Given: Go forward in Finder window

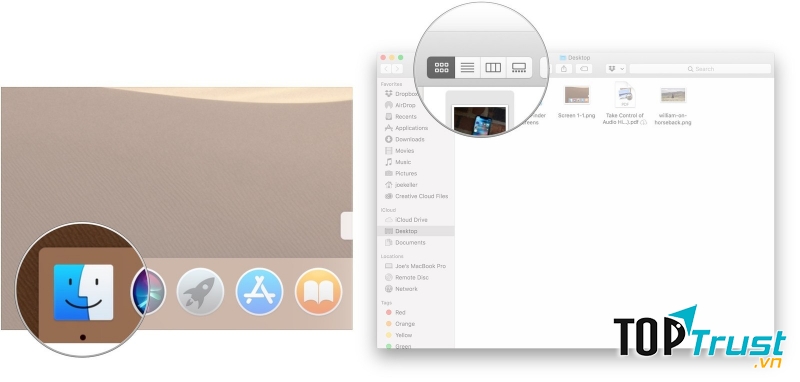Looking at the screenshot, I should point(397,68).
